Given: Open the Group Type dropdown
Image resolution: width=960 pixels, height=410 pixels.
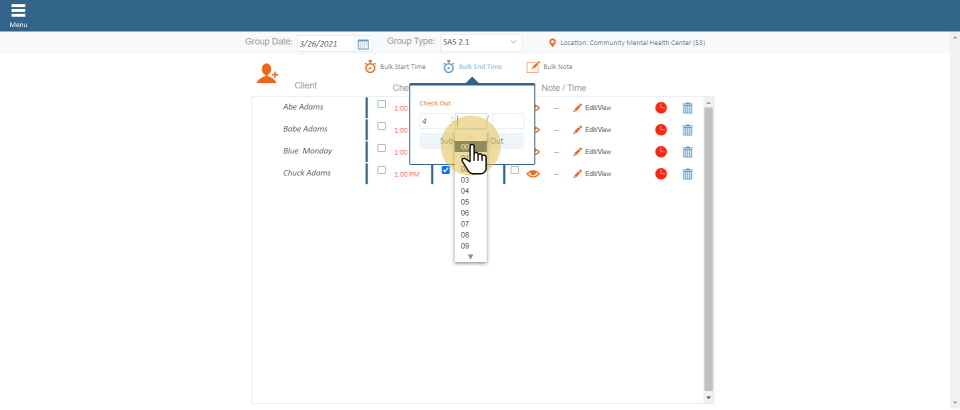Looking at the screenshot, I should click(481, 43).
